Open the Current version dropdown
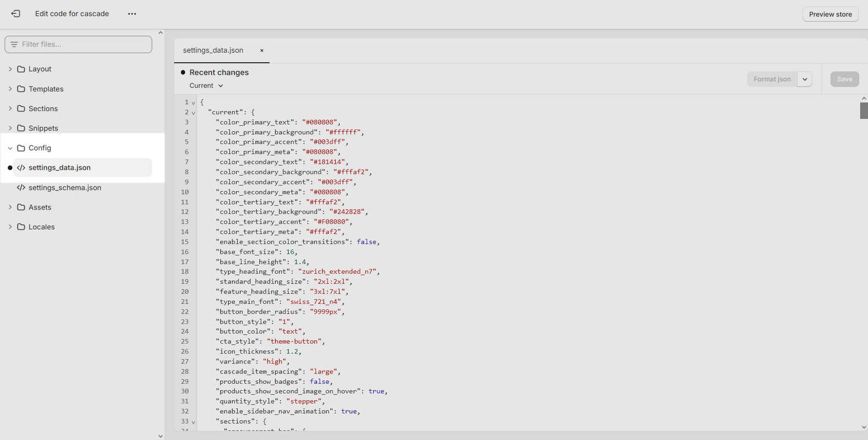 pyautogui.click(x=206, y=86)
